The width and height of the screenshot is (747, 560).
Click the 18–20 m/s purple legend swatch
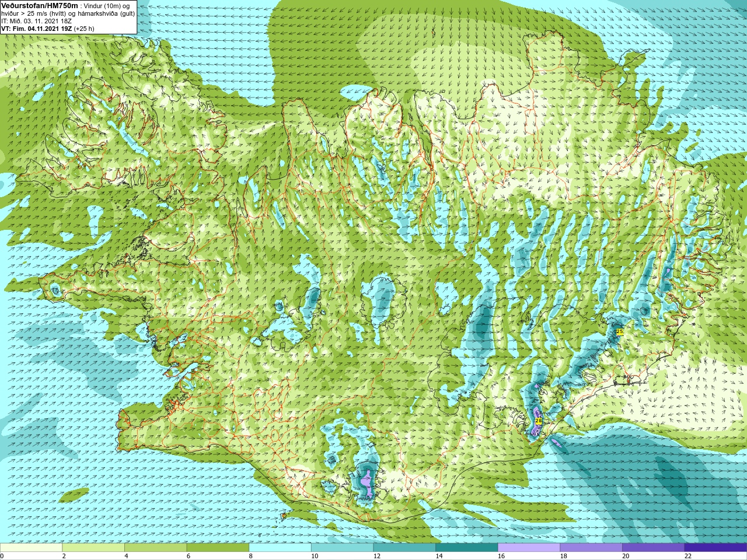pyautogui.click(x=591, y=548)
